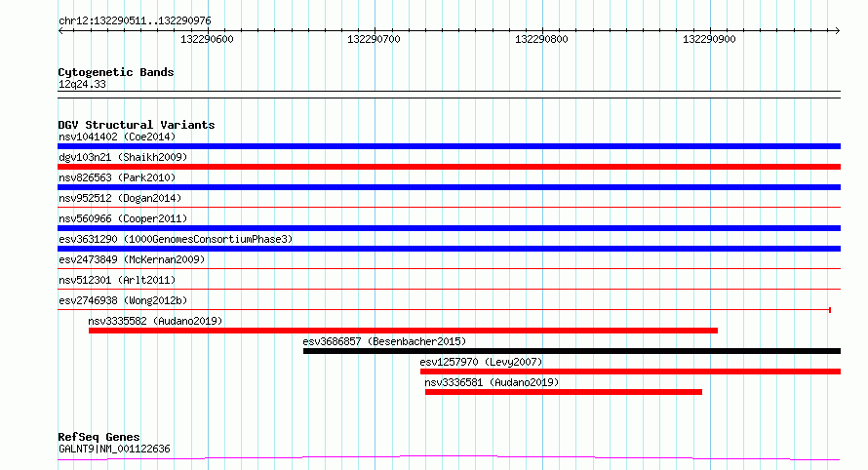Click esv3631290 (1000GenomesConsortiumPhase3) label
The width and height of the screenshot is (868, 470).
pyautogui.click(x=176, y=239)
